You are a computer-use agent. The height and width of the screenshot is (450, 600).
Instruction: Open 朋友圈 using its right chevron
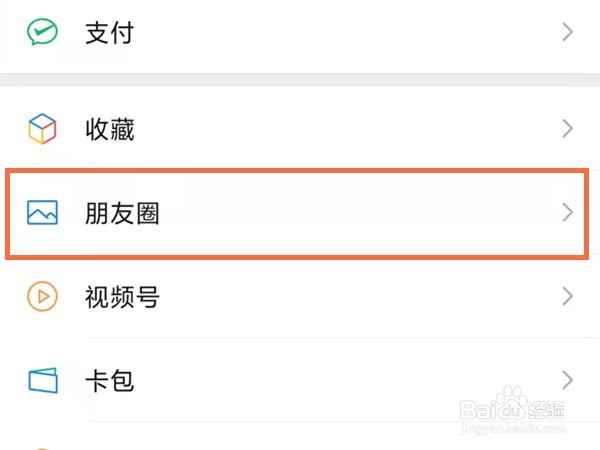click(567, 213)
